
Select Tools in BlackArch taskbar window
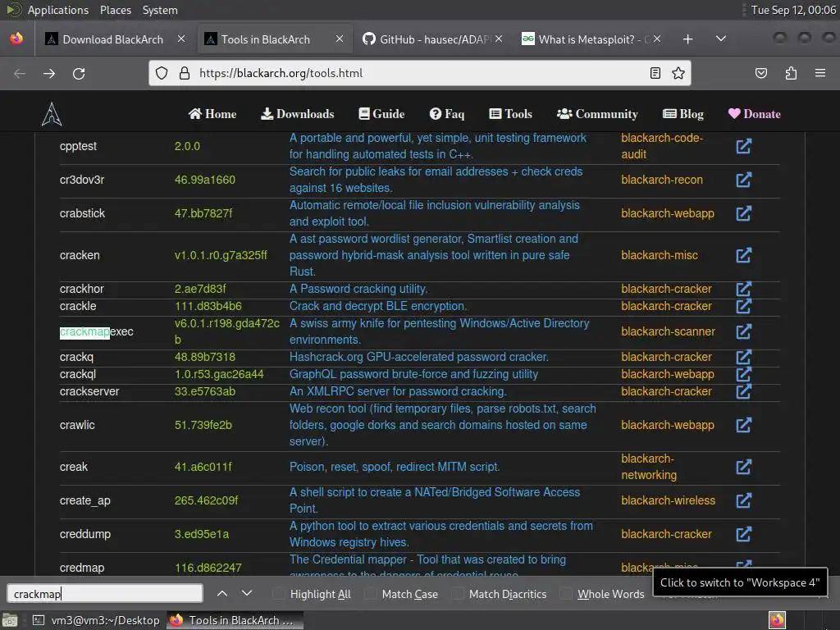click(235, 620)
